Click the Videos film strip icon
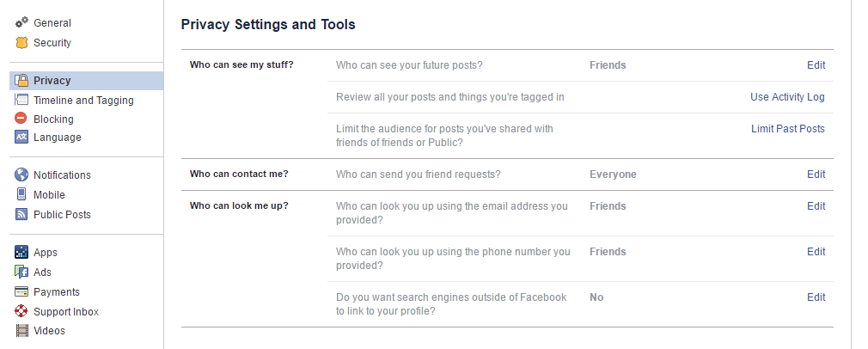The image size is (868, 349). [22, 331]
